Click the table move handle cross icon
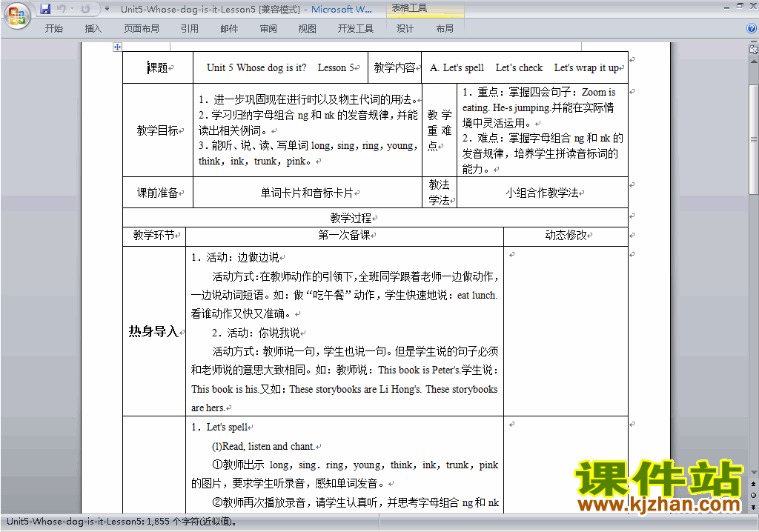 (x=117, y=47)
